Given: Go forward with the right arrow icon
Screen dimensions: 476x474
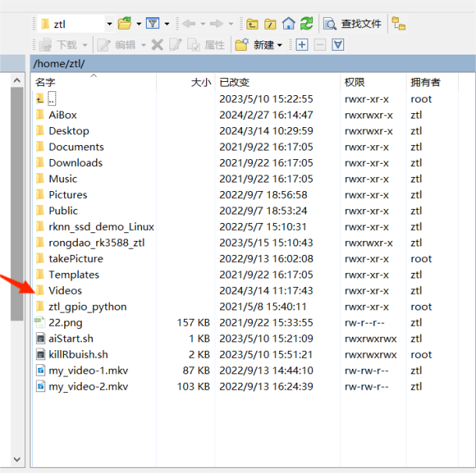Looking at the screenshot, I should [216, 23].
